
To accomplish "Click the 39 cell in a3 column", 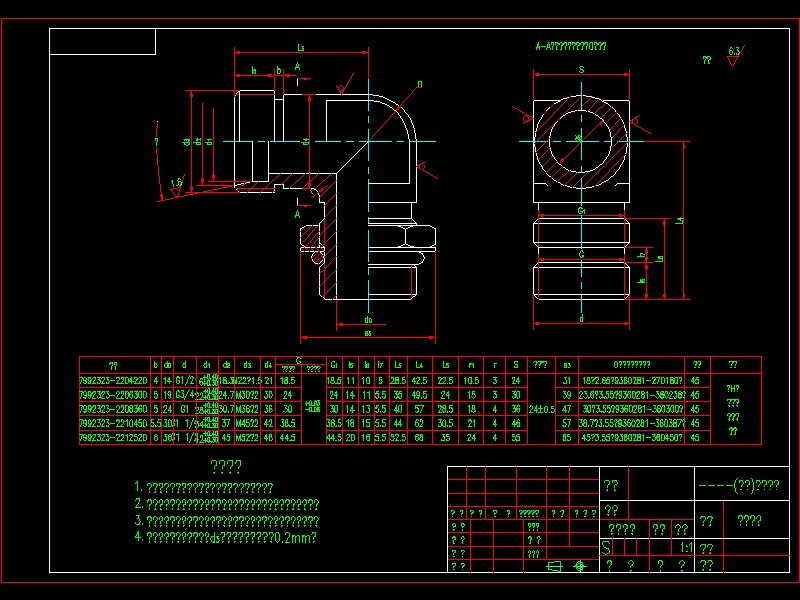I will (x=567, y=395).
